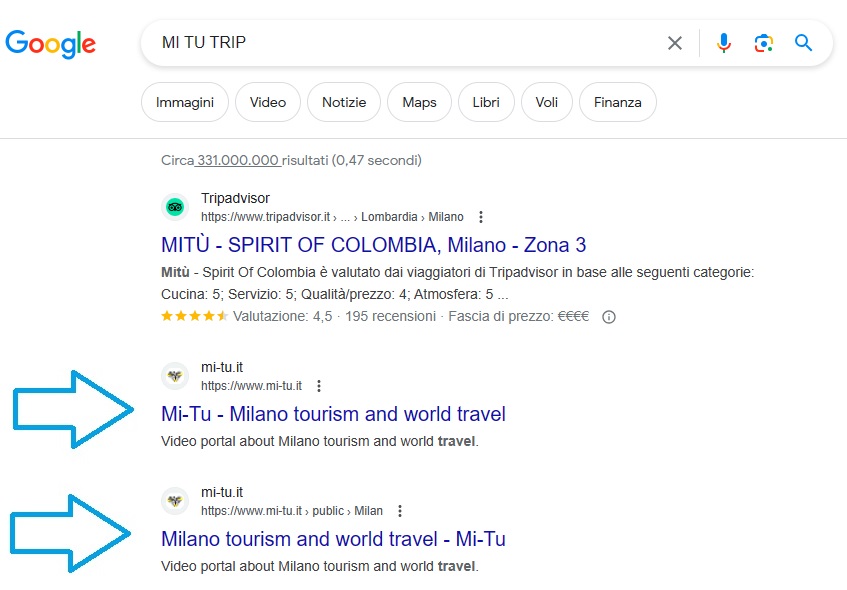847x590 pixels.
Task: Go to Google homepage via the logo
Action: 50,44
